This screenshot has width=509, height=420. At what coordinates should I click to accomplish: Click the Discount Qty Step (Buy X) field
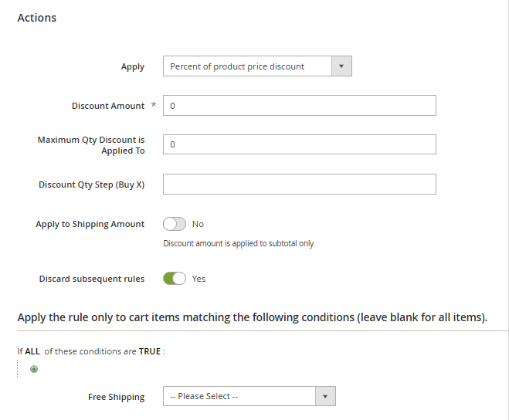(299, 184)
